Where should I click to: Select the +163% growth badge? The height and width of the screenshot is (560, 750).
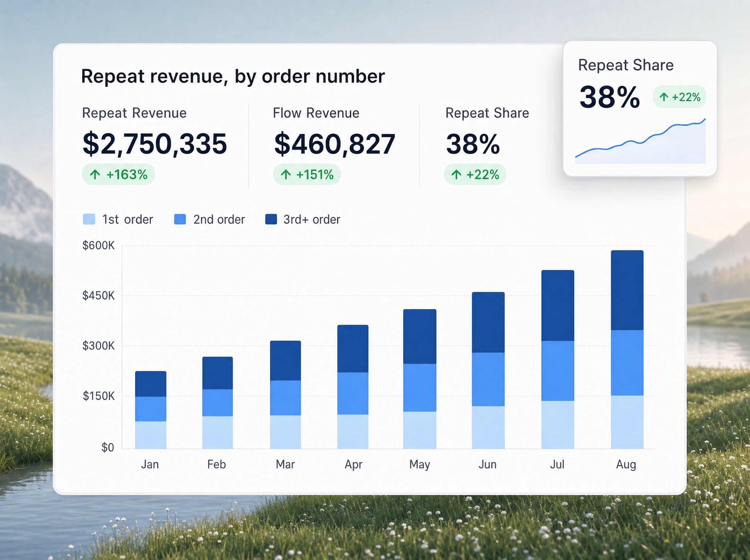118,174
